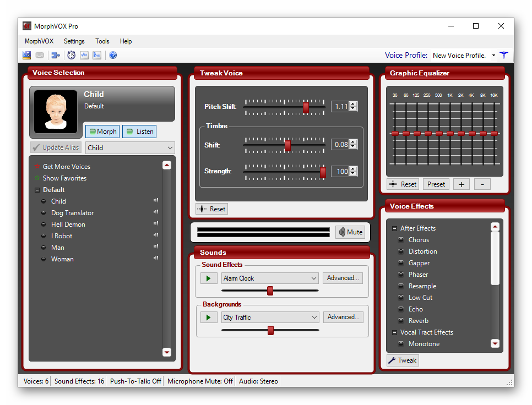This screenshot has height=405, width=532.
Task: Play the City Traffic background sound
Action: 208,318
